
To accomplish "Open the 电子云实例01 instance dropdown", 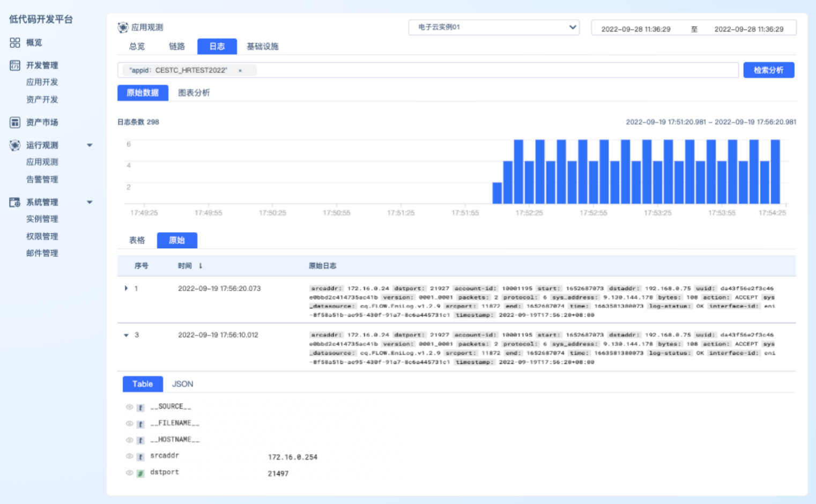I will (494, 27).
